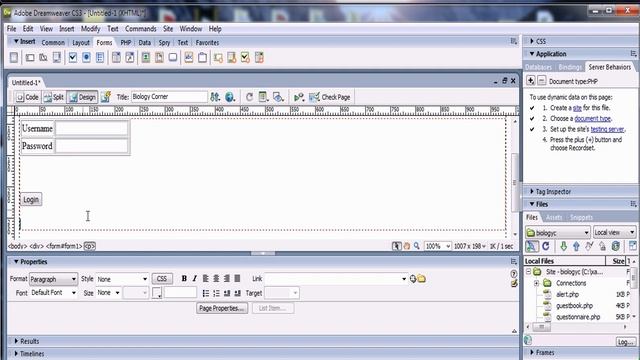Align text center in Properties
The height and width of the screenshot is (360, 640).
click(216, 279)
